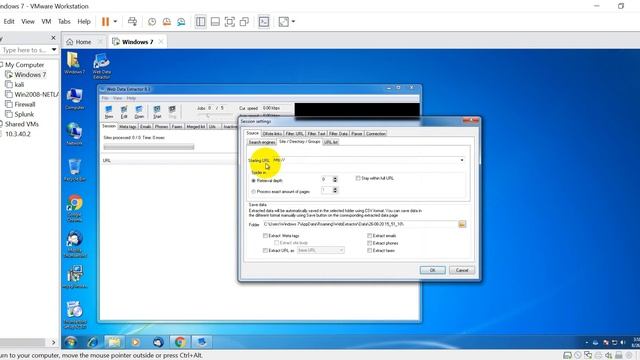Screen dimensions: 640x360
Task: Switch to the Filter: URL tab
Action: (295, 133)
